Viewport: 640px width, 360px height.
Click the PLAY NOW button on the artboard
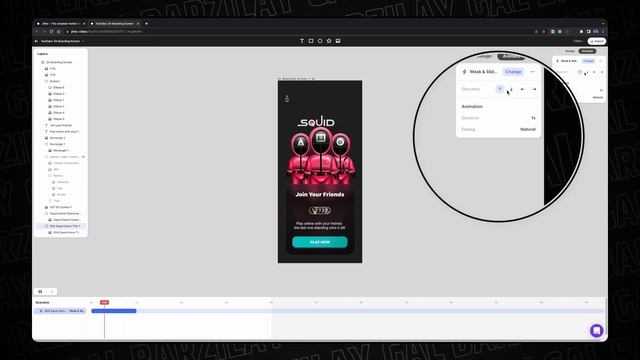[x=320, y=242]
